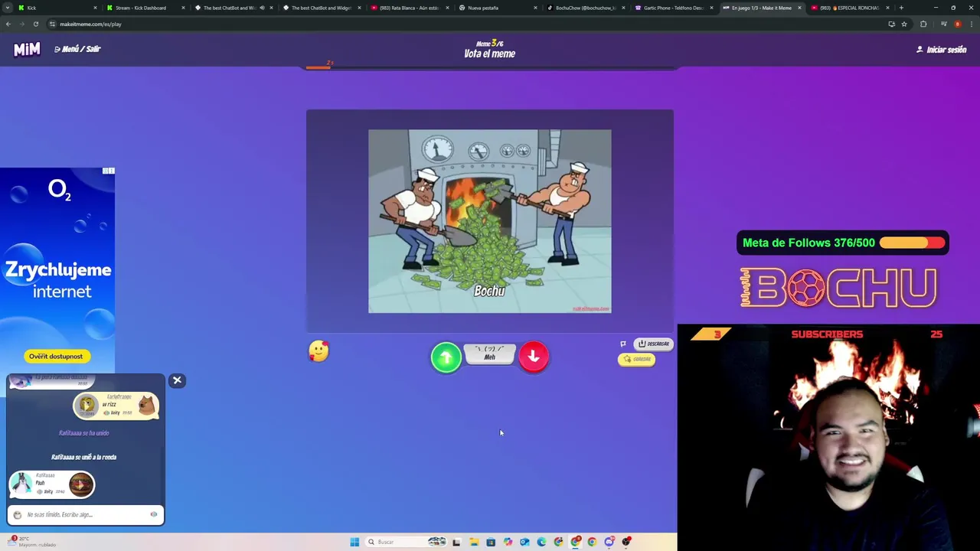This screenshot has width=980, height=551.
Task: Switch to the BochuChow tab
Action: coord(586,8)
